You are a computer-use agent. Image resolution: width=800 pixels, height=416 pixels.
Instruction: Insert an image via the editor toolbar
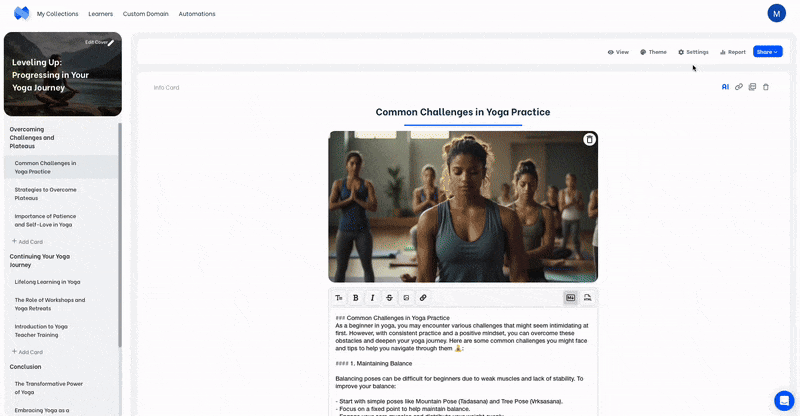(406, 298)
